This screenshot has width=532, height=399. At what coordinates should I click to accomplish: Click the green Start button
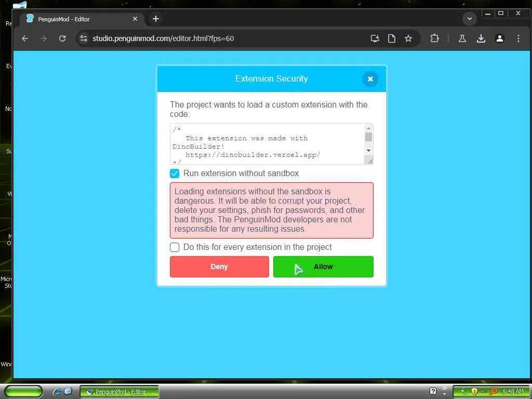click(x=23, y=392)
